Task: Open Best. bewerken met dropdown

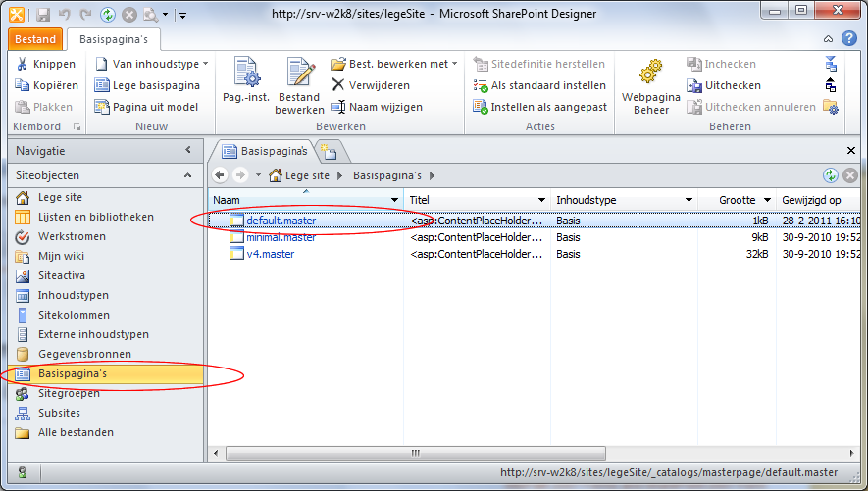Action: tap(454, 64)
